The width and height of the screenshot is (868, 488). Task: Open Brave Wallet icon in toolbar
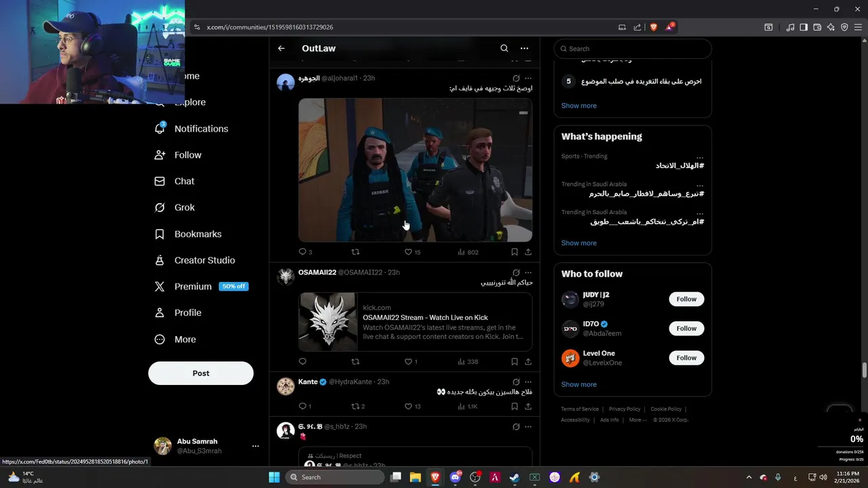817,27
